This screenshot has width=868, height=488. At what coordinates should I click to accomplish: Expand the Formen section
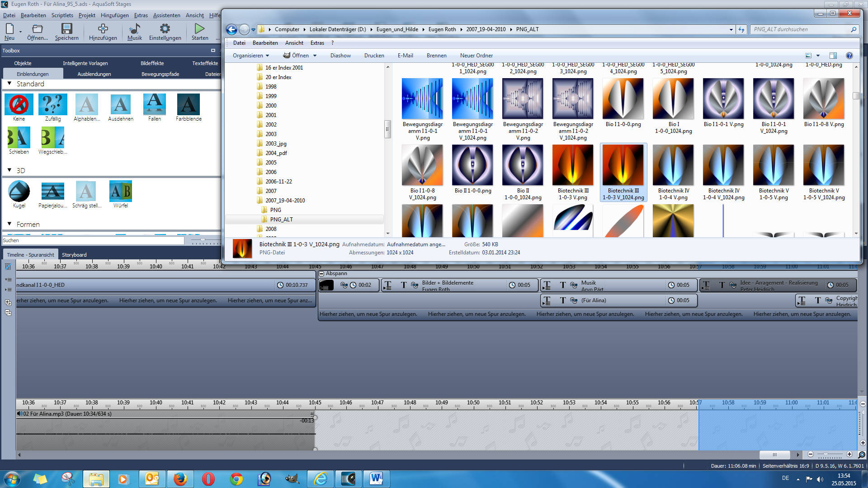[9, 224]
